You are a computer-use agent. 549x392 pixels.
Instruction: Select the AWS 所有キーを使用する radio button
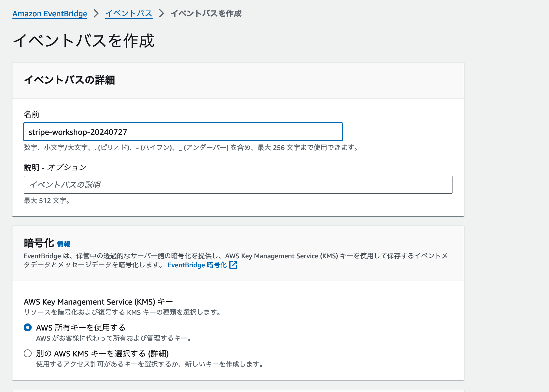(x=27, y=327)
